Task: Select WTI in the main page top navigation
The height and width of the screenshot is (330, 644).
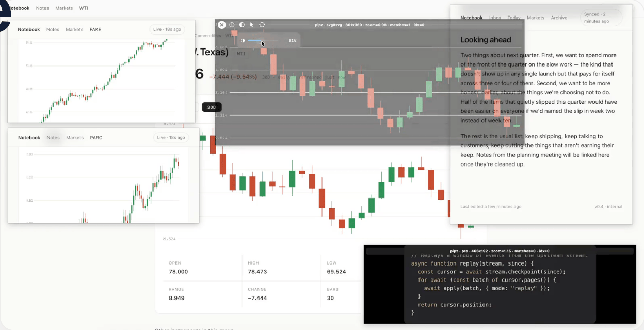Action: tap(84, 8)
